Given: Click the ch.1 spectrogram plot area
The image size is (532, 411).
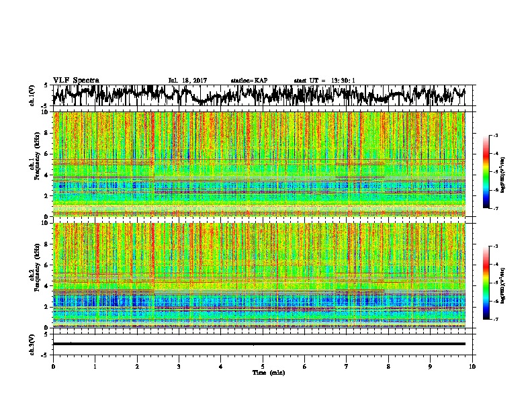Looking at the screenshot, I should click(259, 164).
